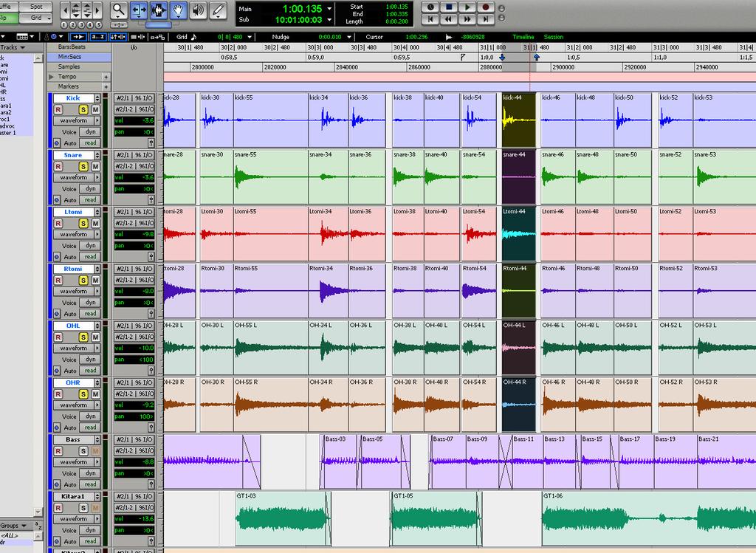Image resolution: width=756 pixels, height=553 pixels.
Task: Click the Go to End button
Action: click(x=486, y=18)
